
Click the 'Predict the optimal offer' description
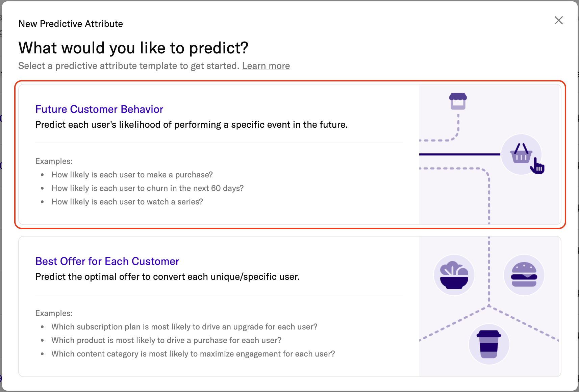point(167,277)
